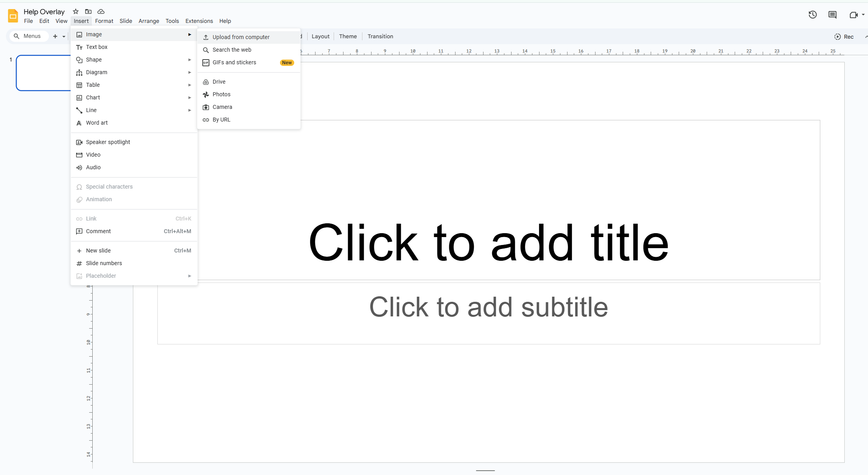Open new slide layout dropdown arrow
The width and height of the screenshot is (868, 475).
(64, 36)
